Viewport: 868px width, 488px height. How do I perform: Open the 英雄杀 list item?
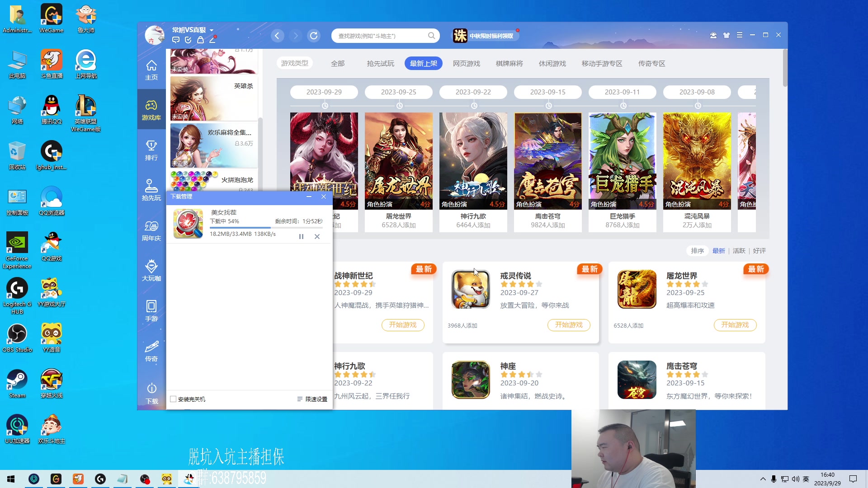(x=214, y=99)
